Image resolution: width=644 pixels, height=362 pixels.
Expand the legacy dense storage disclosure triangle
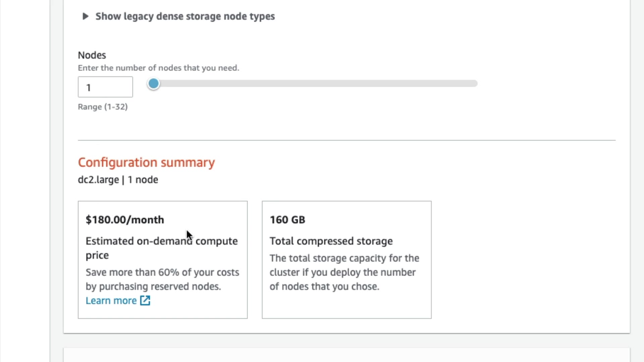85,16
